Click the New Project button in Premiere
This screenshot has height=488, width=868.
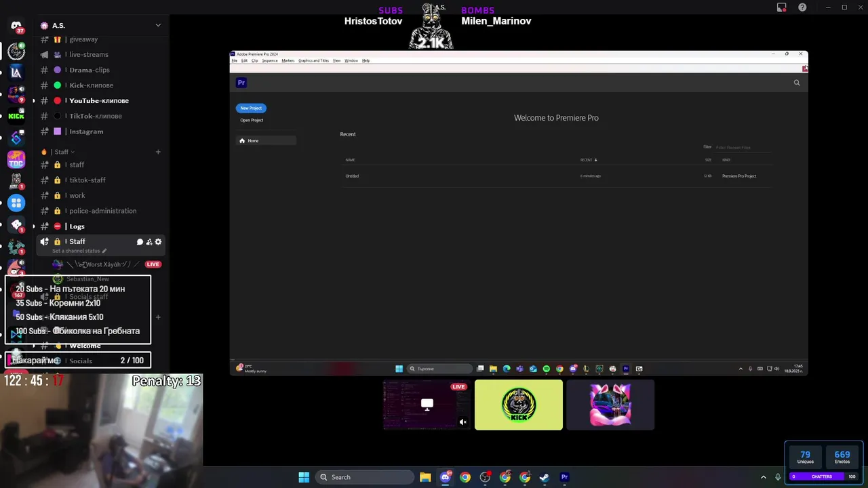251,108
